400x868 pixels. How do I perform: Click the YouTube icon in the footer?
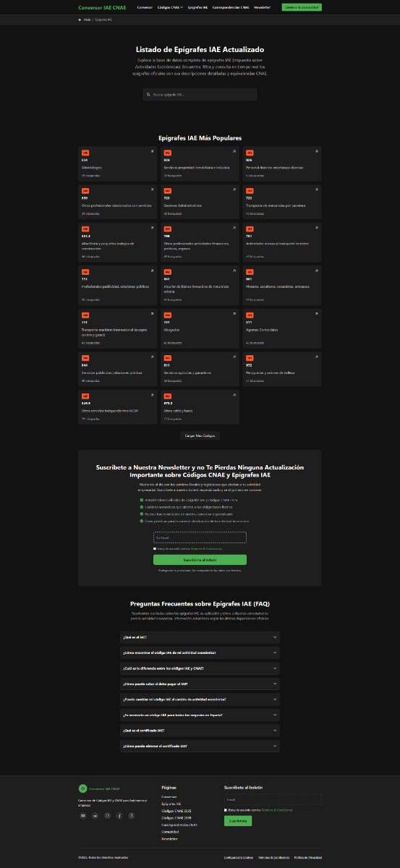pos(83,815)
